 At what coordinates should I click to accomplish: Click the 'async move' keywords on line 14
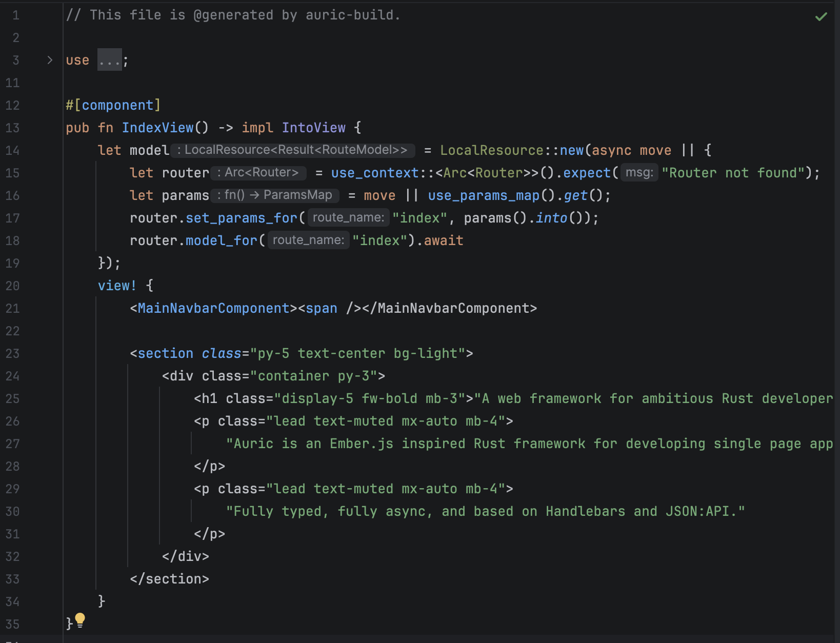point(632,150)
